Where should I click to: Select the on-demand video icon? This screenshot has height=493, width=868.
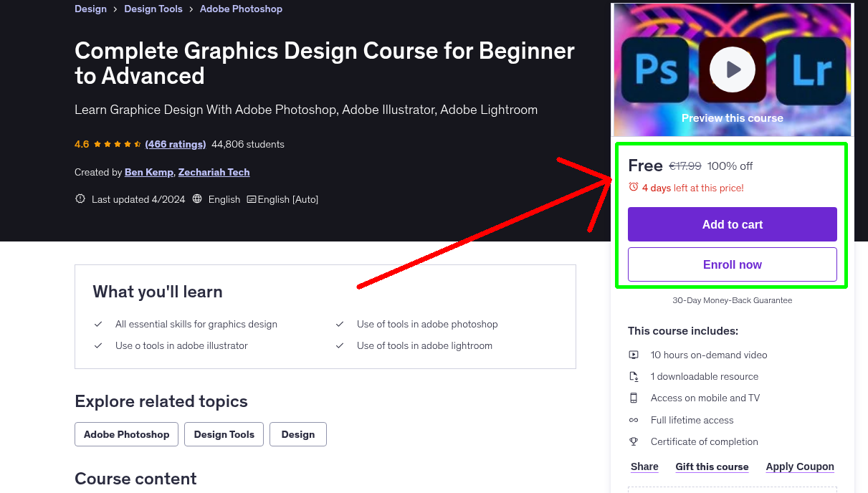(634, 354)
